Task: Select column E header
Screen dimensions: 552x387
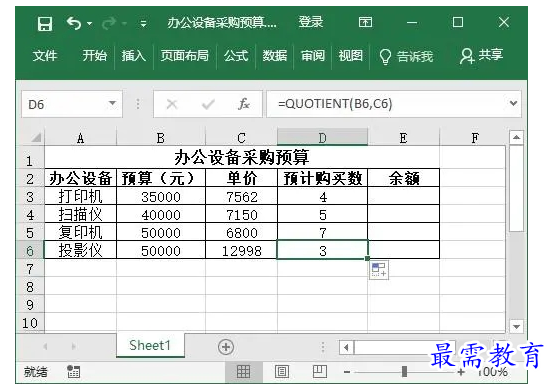Action: pos(404,138)
